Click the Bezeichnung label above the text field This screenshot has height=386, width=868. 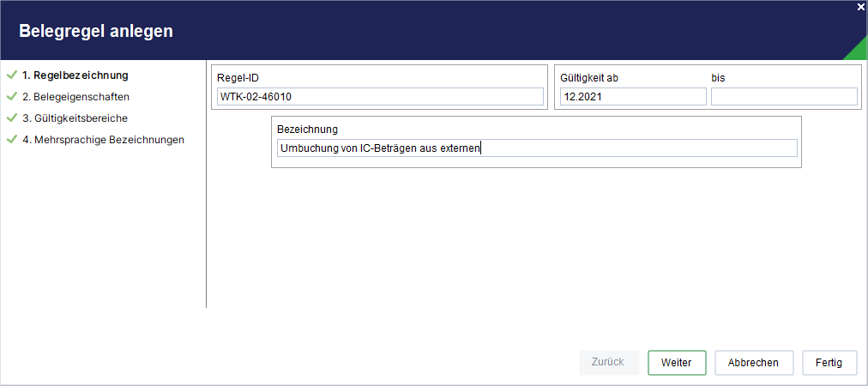pyautogui.click(x=307, y=129)
